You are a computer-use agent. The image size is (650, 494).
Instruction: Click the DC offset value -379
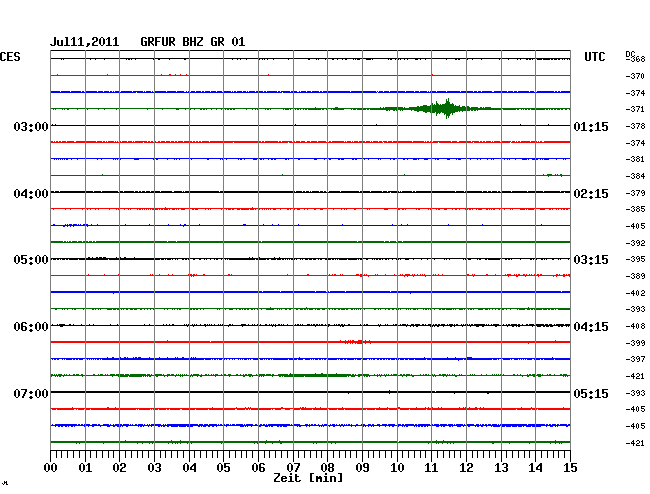(635, 193)
